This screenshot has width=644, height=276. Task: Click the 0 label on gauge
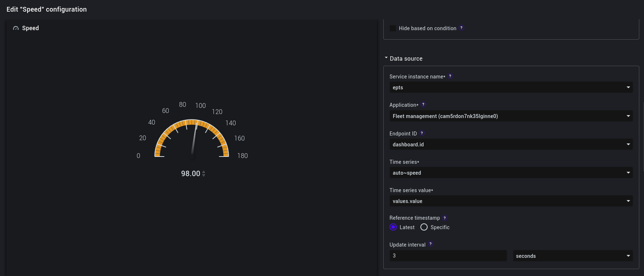pyautogui.click(x=138, y=156)
